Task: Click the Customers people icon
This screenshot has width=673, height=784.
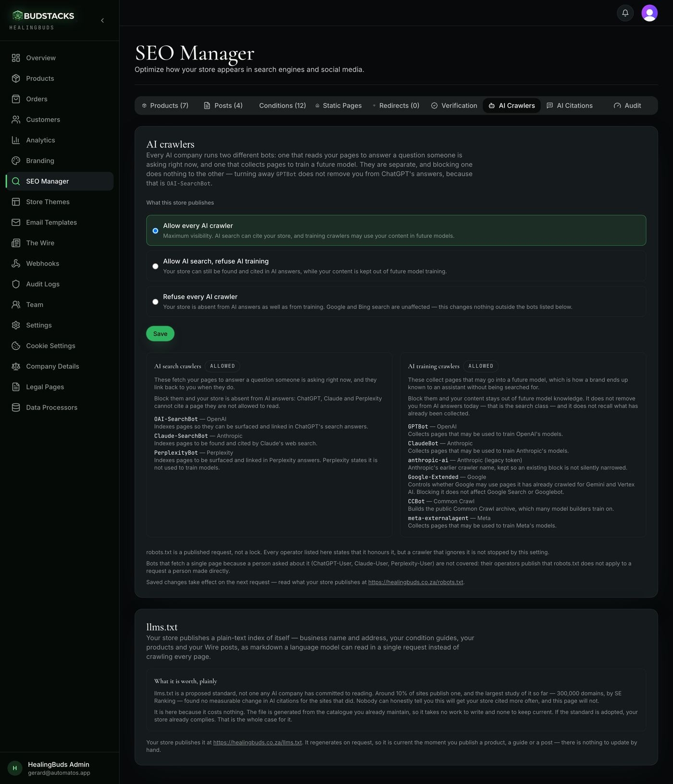Action: click(16, 120)
